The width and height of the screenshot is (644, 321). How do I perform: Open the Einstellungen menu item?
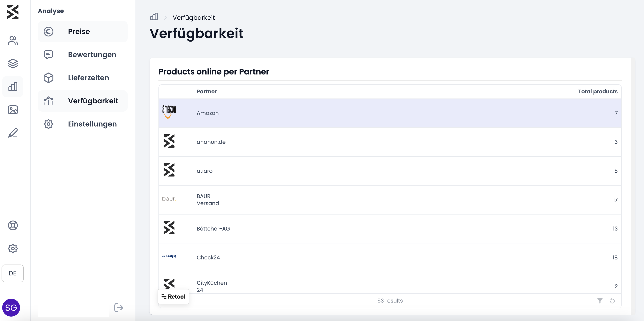coord(83,124)
